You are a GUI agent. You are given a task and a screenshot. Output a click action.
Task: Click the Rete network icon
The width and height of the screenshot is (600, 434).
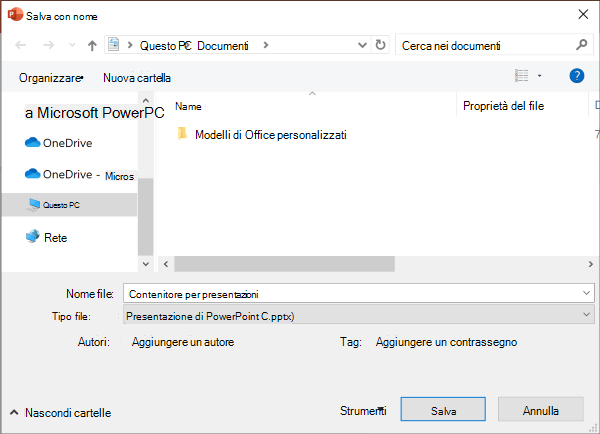(33, 237)
